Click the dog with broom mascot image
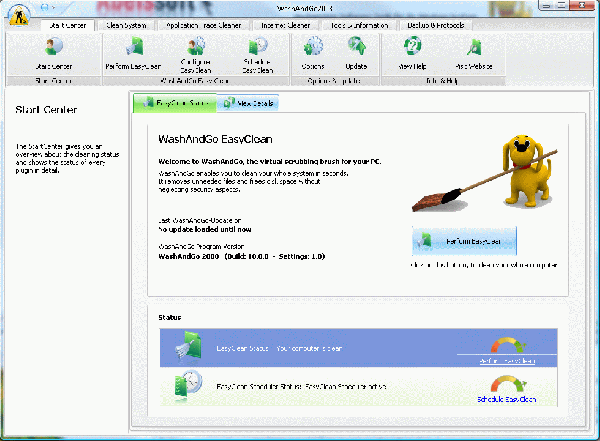Image resolution: width=600 pixels, height=441 pixels. pyautogui.click(x=485, y=173)
